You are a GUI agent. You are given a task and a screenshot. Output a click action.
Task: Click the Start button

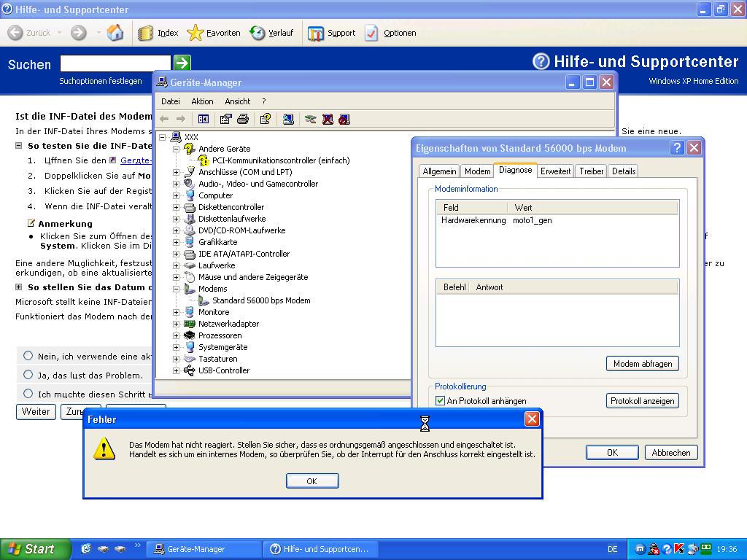pos(34,549)
